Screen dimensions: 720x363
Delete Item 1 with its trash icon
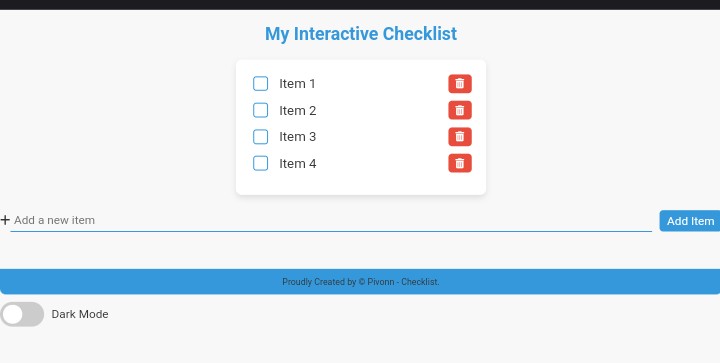pos(460,84)
